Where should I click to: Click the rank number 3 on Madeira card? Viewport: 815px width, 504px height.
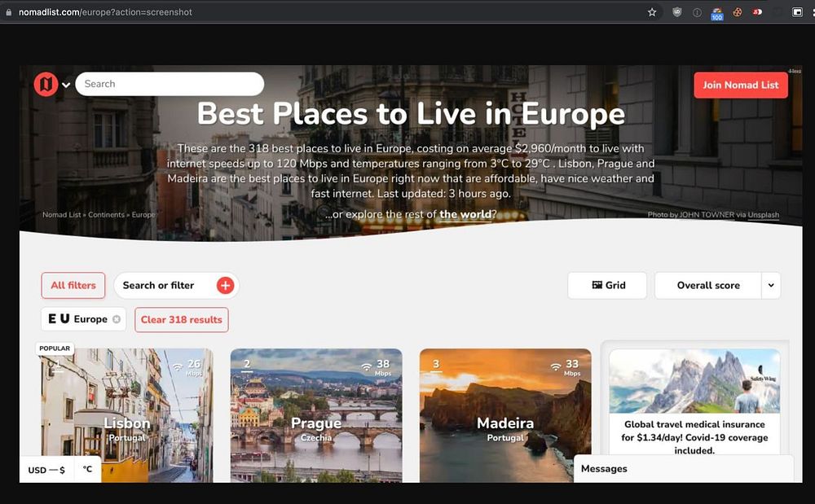point(436,365)
